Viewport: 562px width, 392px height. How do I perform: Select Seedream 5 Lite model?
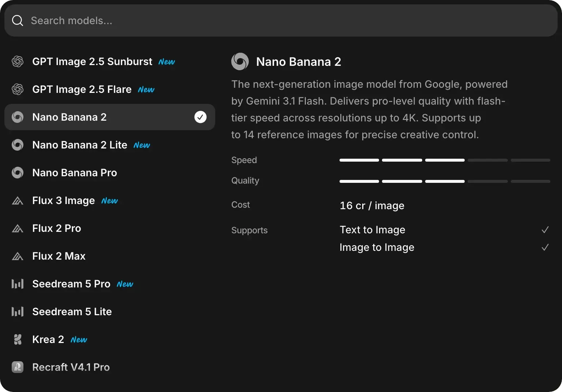point(110,312)
